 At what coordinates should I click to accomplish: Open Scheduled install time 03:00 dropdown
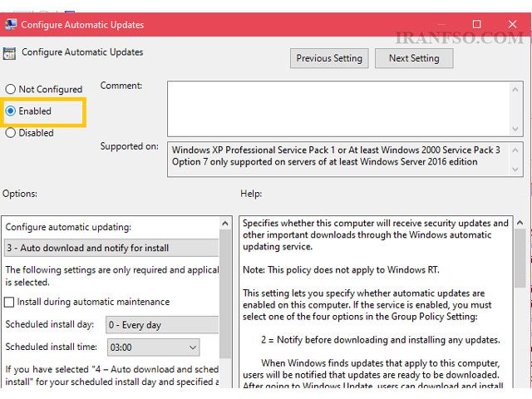153,347
